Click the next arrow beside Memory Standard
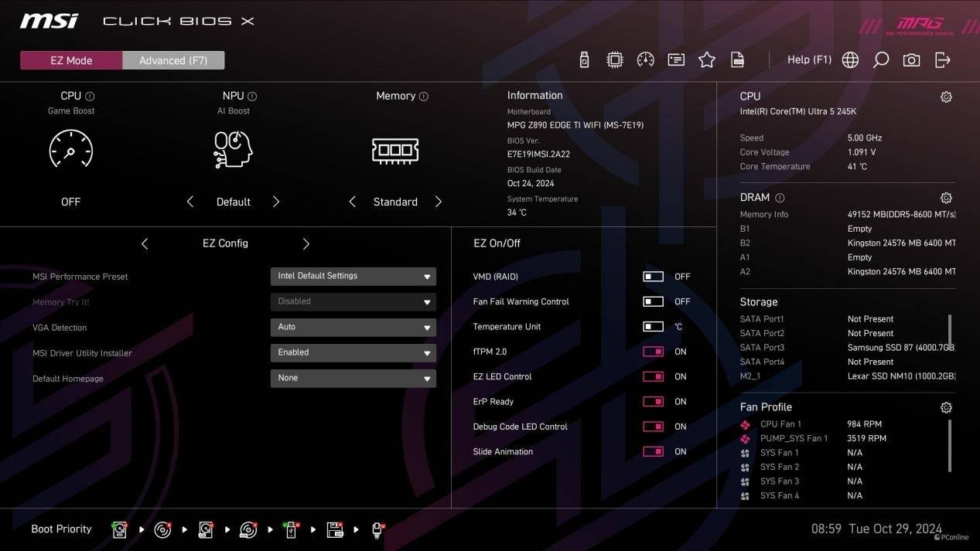980x551 pixels. (x=438, y=202)
